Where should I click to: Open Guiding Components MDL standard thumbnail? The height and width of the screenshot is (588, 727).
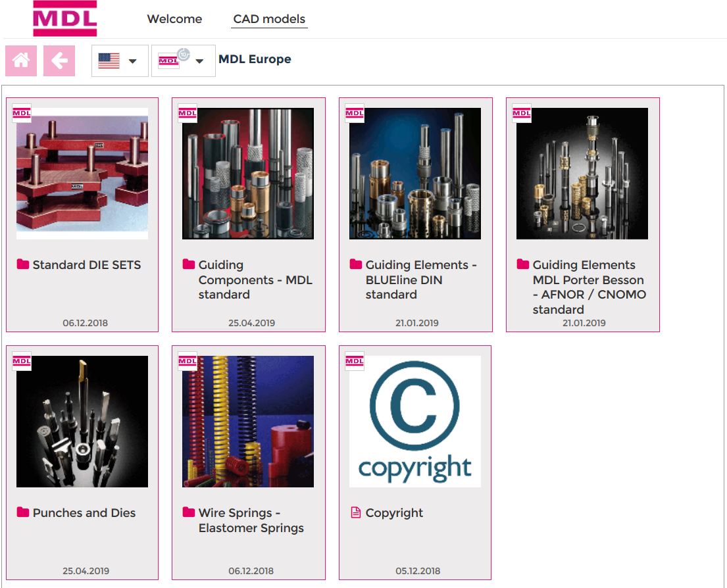(x=248, y=174)
